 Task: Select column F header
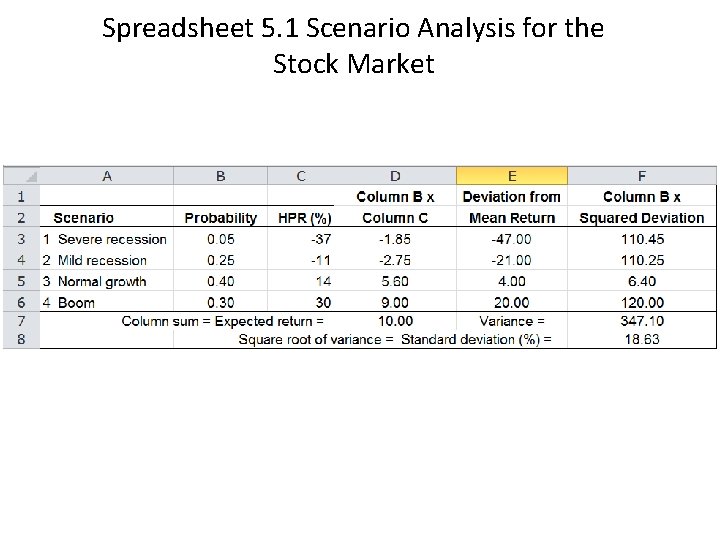click(x=642, y=176)
